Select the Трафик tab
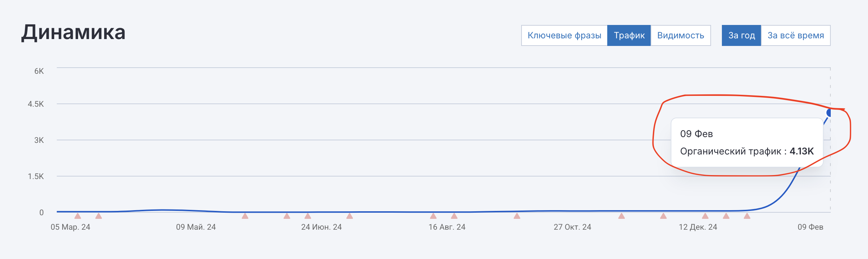868x259 pixels. tap(629, 35)
